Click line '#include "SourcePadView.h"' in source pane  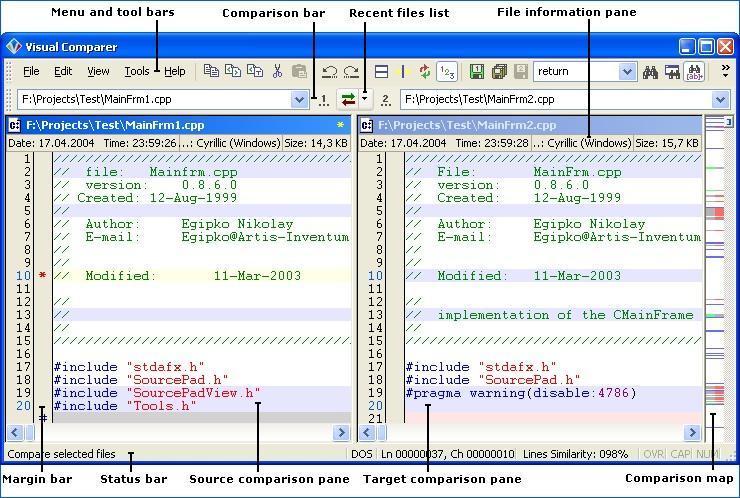157,393
